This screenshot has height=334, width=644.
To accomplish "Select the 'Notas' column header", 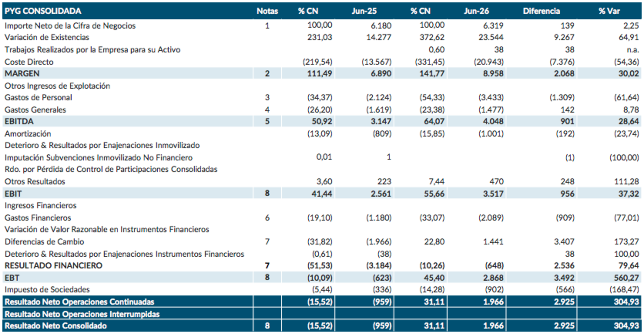I will coord(267,11).
